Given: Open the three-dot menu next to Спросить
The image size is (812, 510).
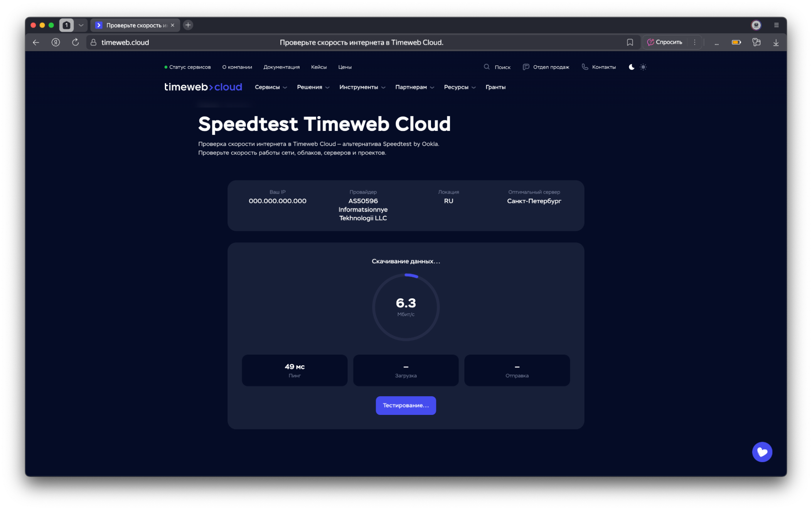Looking at the screenshot, I should click(x=695, y=42).
